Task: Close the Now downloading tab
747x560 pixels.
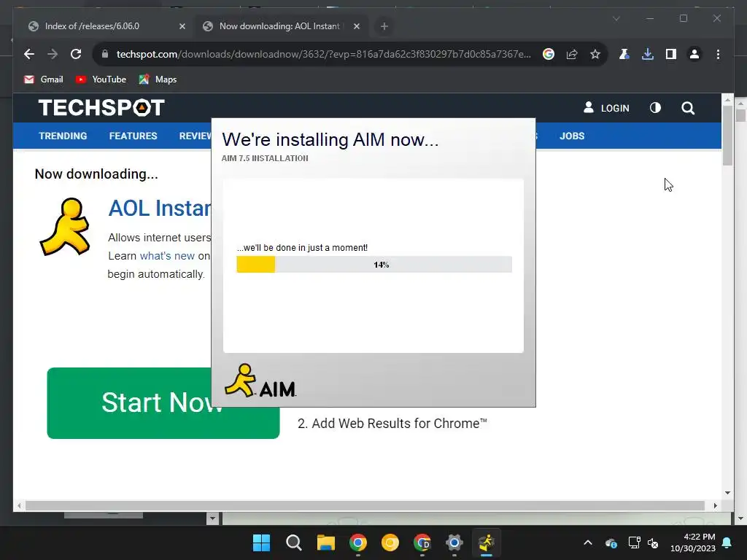Action: point(356,27)
